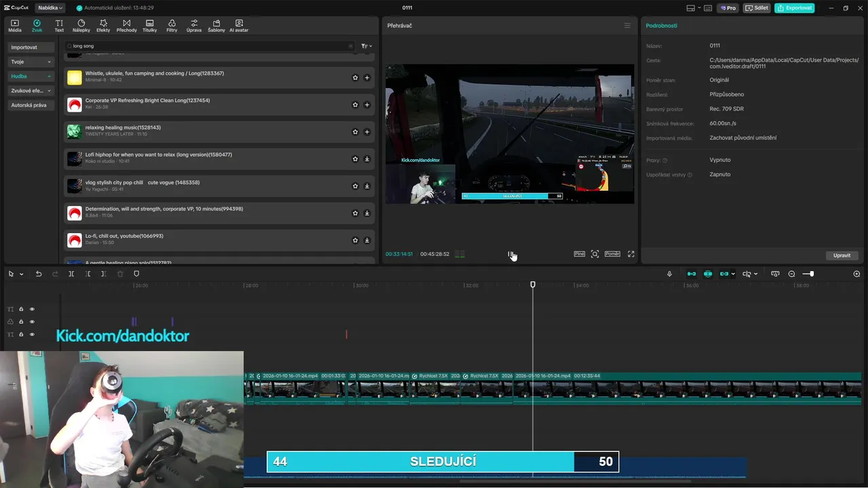868x488 pixels.
Task: Click the split clip tool
Action: (71, 274)
